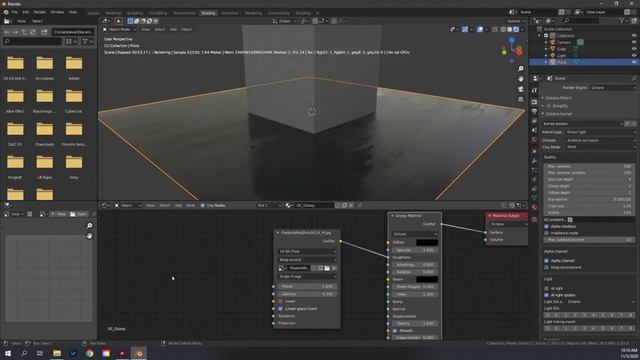Toggle the camera view icon in viewport
Screen dimensions: 640x360
520,89
